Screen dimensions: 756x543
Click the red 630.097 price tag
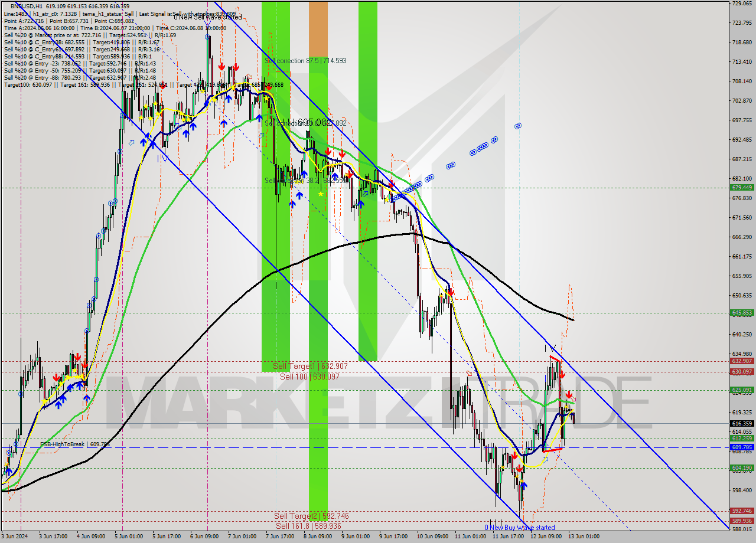(x=742, y=371)
